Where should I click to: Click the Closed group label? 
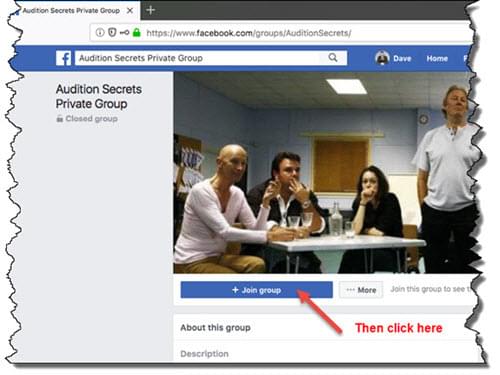(87, 119)
